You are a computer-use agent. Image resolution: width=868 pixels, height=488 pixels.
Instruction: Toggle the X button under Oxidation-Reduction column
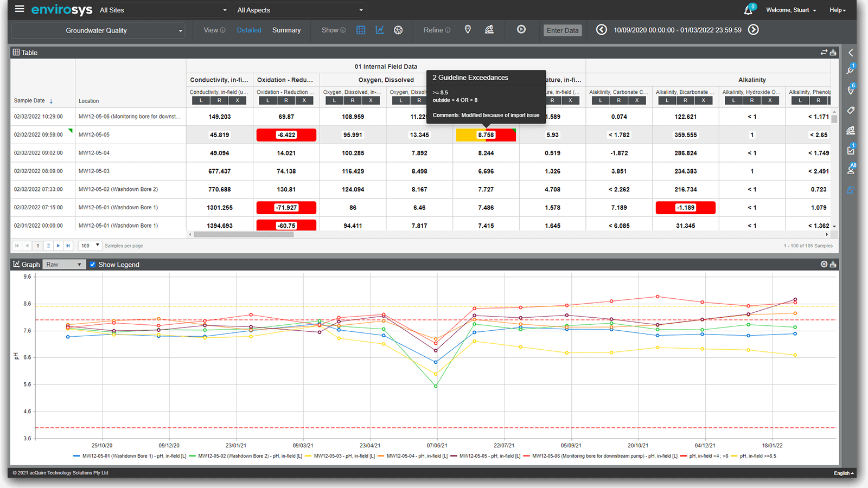(304, 100)
